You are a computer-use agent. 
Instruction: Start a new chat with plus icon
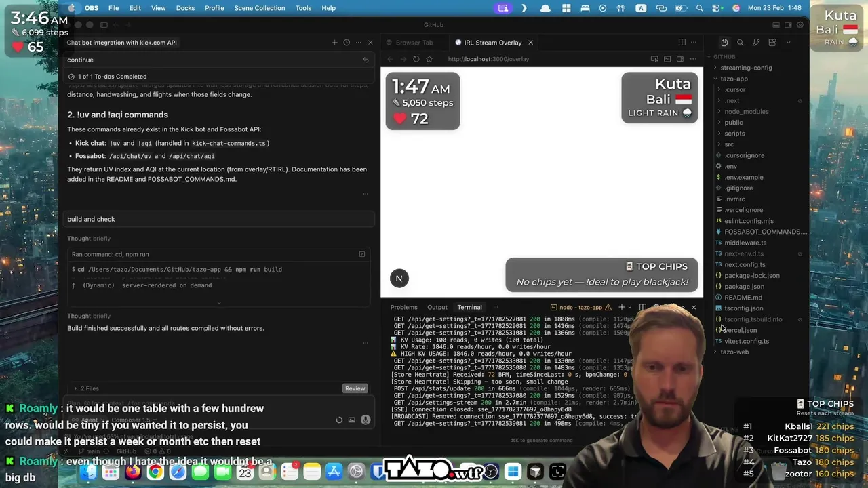pyautogui.click(x=334, y=43)
